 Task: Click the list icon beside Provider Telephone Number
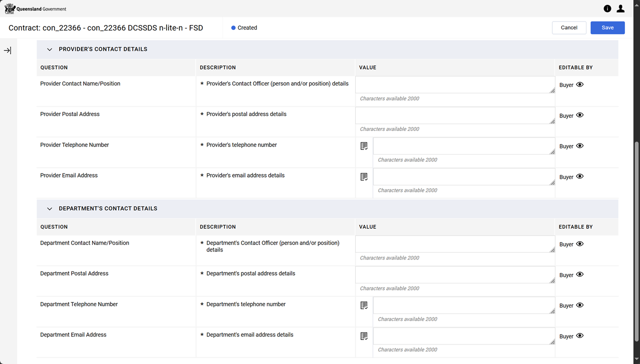tap(364, 146)
